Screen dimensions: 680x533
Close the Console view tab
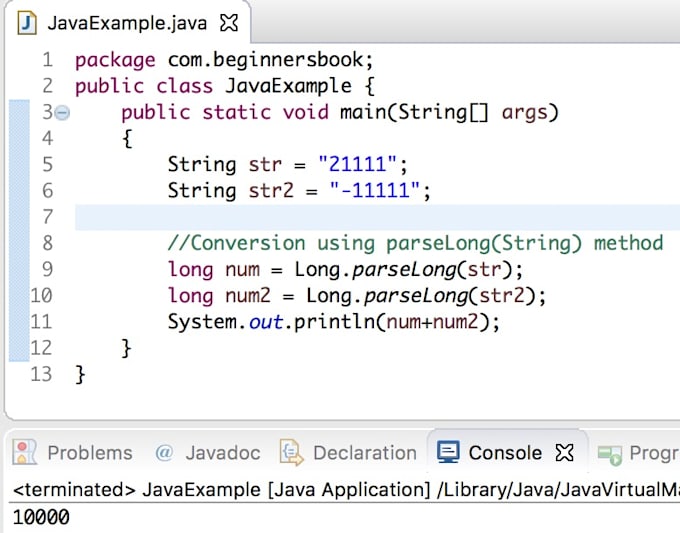(565, 453)
